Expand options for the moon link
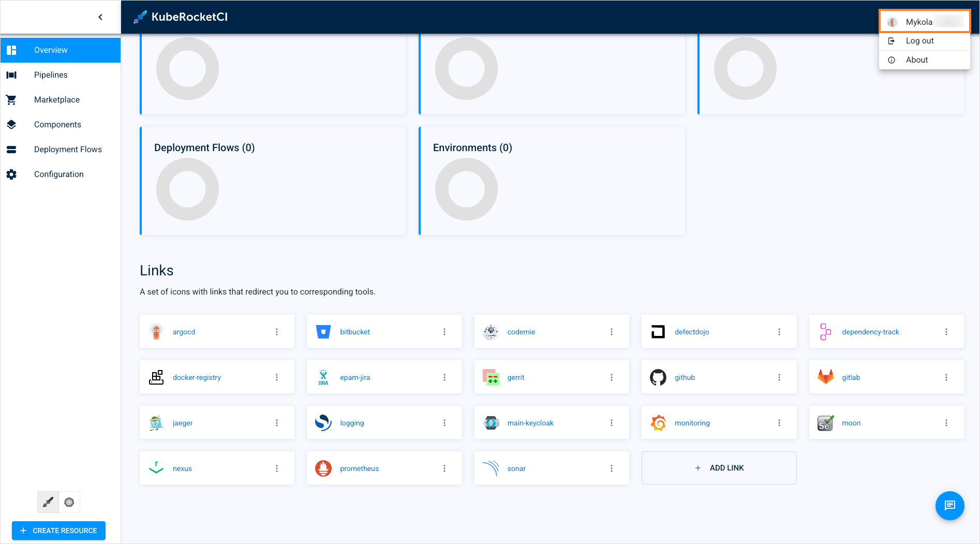980x544 pixels. [x=946, y=423]
